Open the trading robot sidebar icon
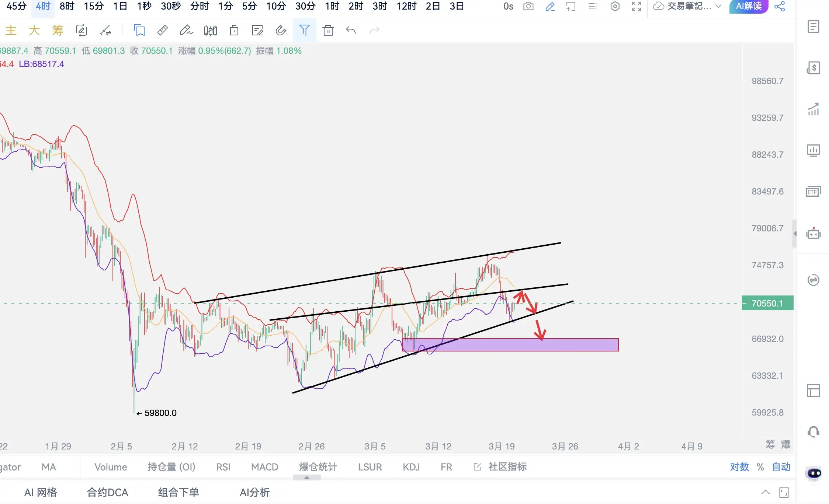This screenshot has width=829, height=504. (813, 234)
